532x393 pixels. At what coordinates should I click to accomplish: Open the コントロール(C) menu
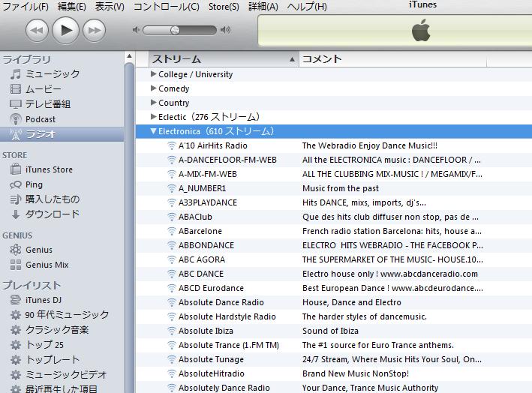click(167, 7)
